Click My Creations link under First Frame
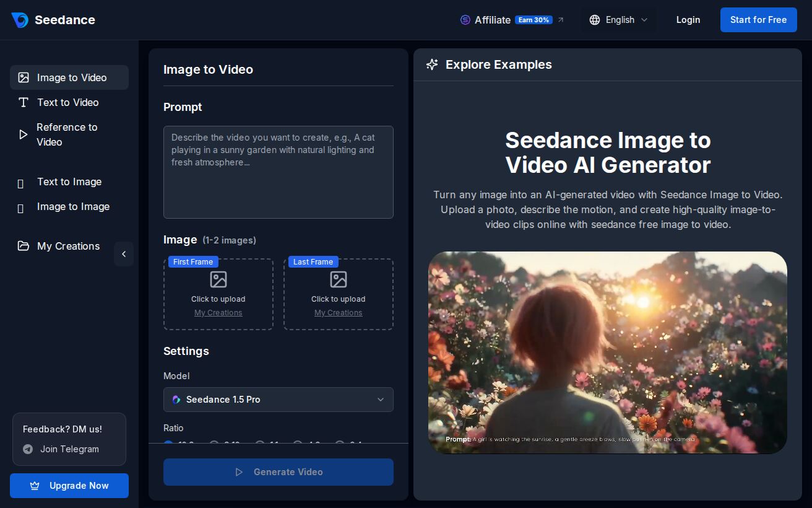812x508 pixels. 218,313
